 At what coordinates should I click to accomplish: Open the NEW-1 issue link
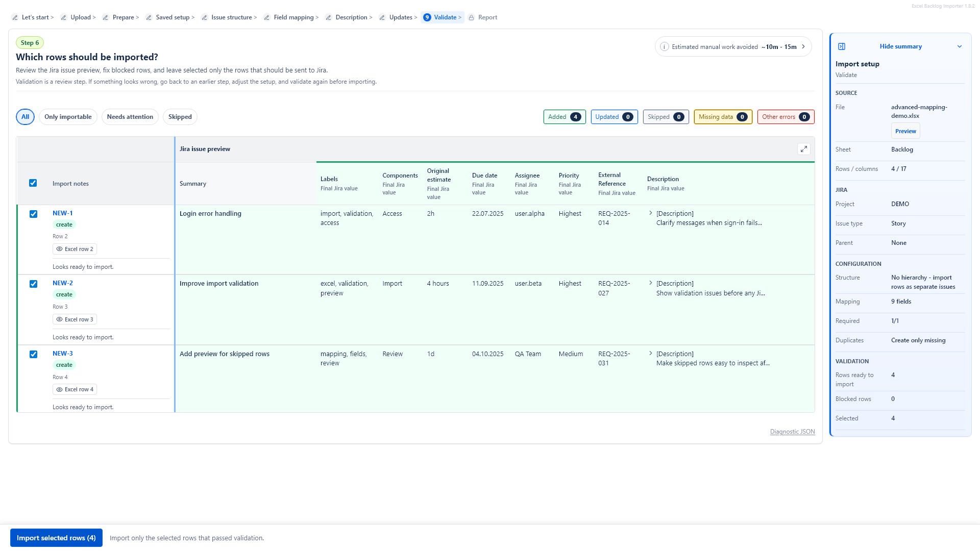point(62,213)
